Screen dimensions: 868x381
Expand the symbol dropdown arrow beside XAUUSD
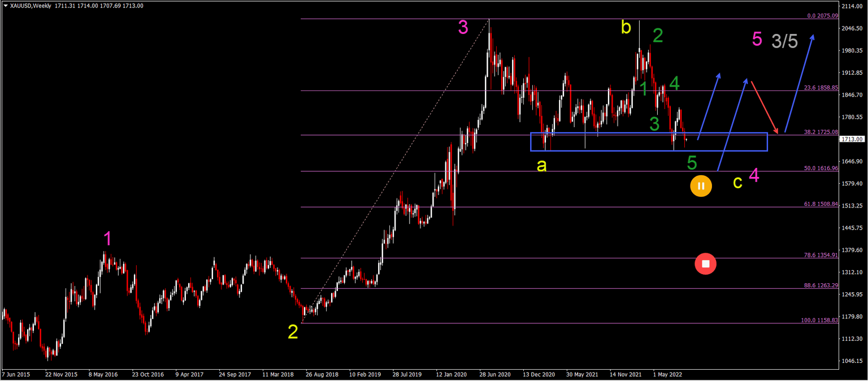tap(6, 6)
